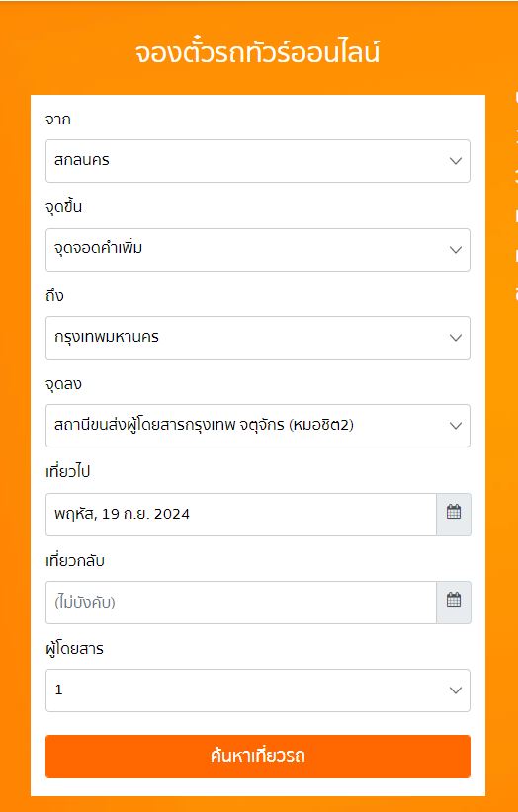Choose passenger count showing 1
This screenshot has width=518, height=812.
258,690
